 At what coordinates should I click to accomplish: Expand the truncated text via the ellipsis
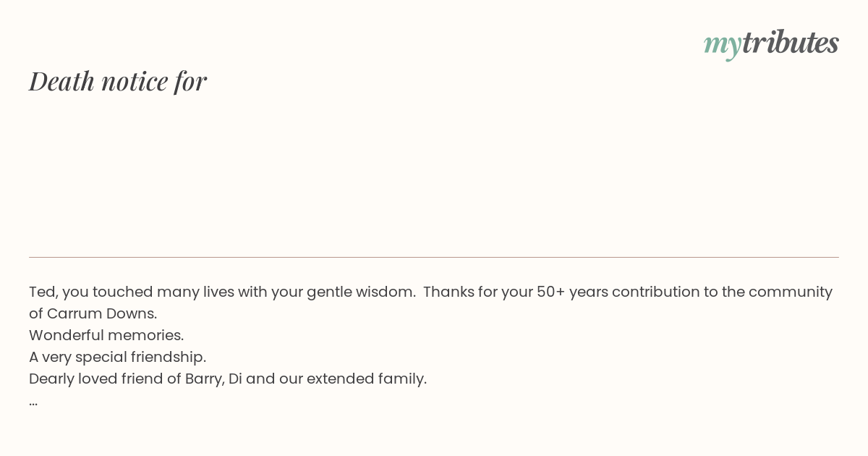pyautogui.click(x=33, y=400)
